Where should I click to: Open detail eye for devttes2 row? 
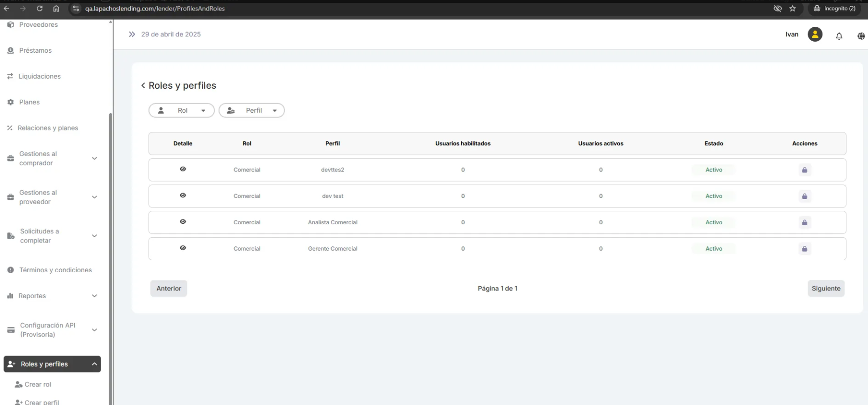coord(183,169)
